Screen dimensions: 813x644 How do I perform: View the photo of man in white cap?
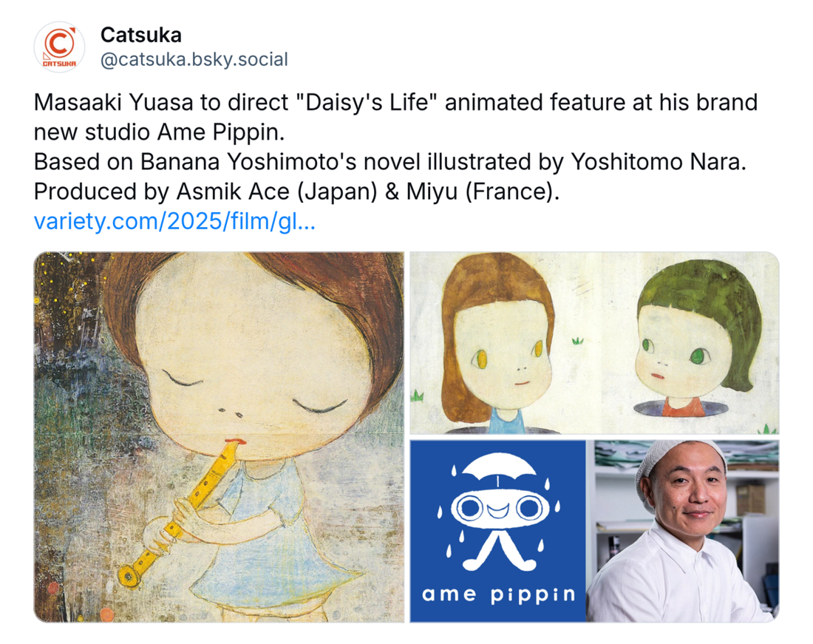[x=683, y=531]
